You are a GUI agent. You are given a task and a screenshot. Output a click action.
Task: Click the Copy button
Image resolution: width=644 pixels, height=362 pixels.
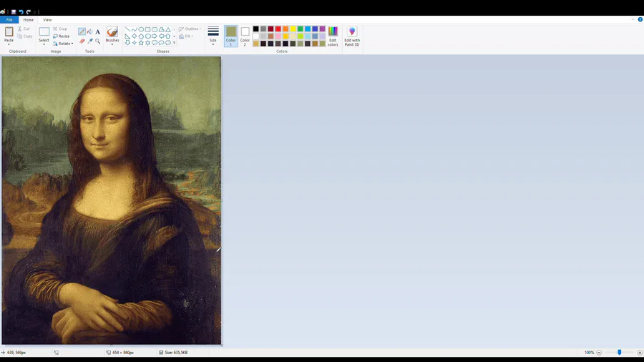click(x=24, y=36)
